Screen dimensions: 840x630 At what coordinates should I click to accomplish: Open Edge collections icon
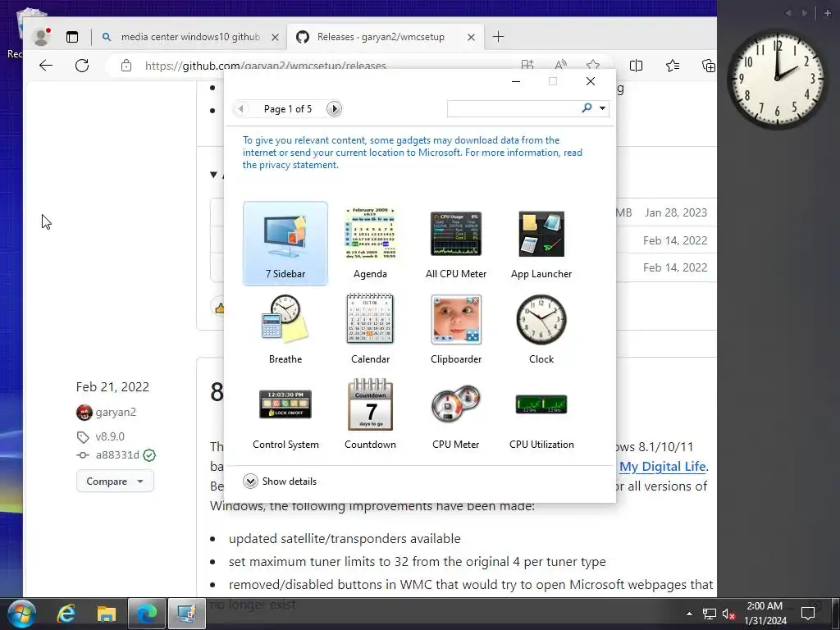click(x=708, y=66)
